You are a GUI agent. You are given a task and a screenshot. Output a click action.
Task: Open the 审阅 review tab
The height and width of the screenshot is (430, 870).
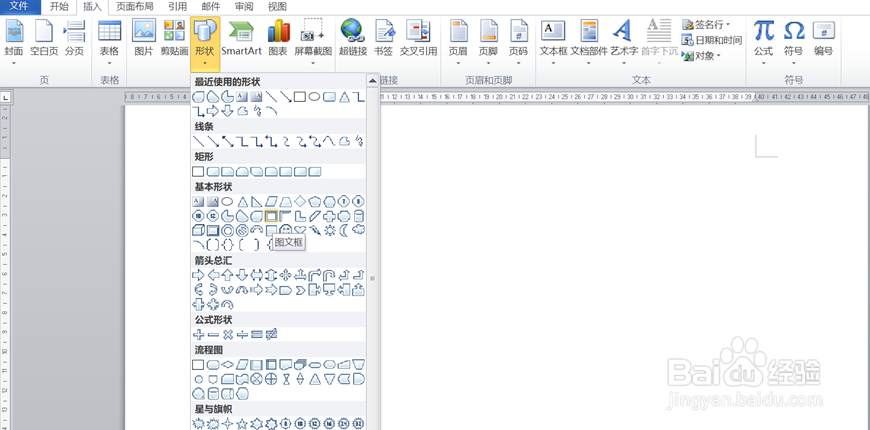(244, 7)
